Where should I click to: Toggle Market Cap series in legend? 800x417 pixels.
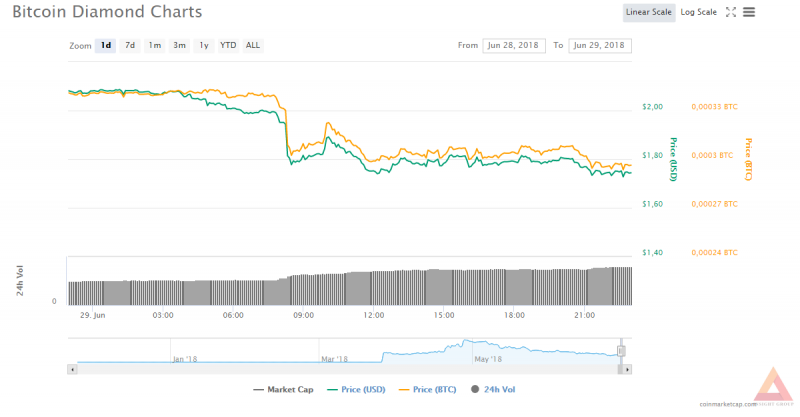[x=283, y=389]
